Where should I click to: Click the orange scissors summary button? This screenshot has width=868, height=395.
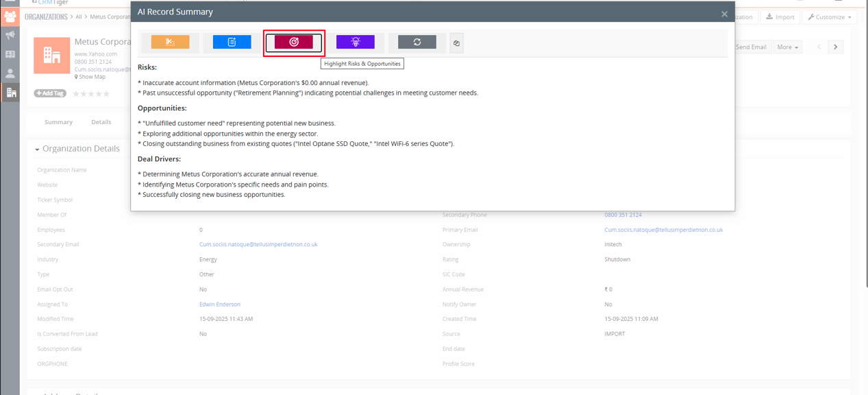(x=170, y=42)
